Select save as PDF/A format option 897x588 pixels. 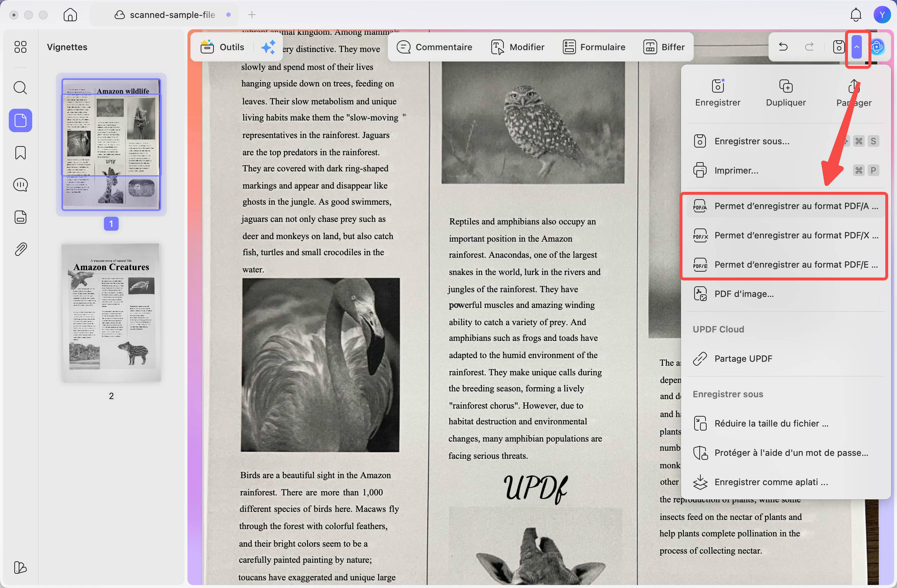coord(786,206)
